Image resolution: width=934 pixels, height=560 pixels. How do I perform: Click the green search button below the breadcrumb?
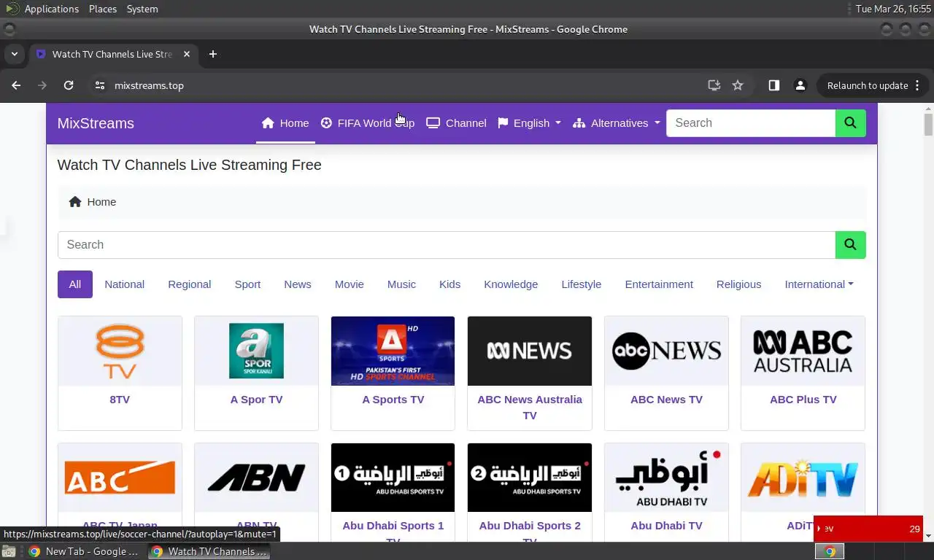[851, 245]
